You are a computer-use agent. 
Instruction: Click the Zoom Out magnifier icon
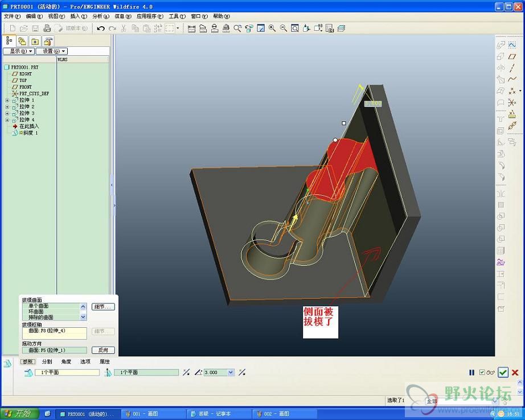(x=283, y=28)
